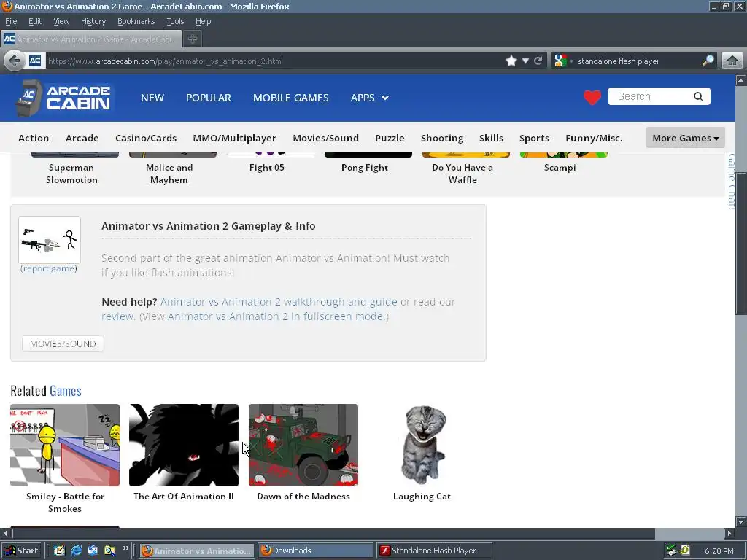
Task: Select the Sports category
Action: point(534,138)
